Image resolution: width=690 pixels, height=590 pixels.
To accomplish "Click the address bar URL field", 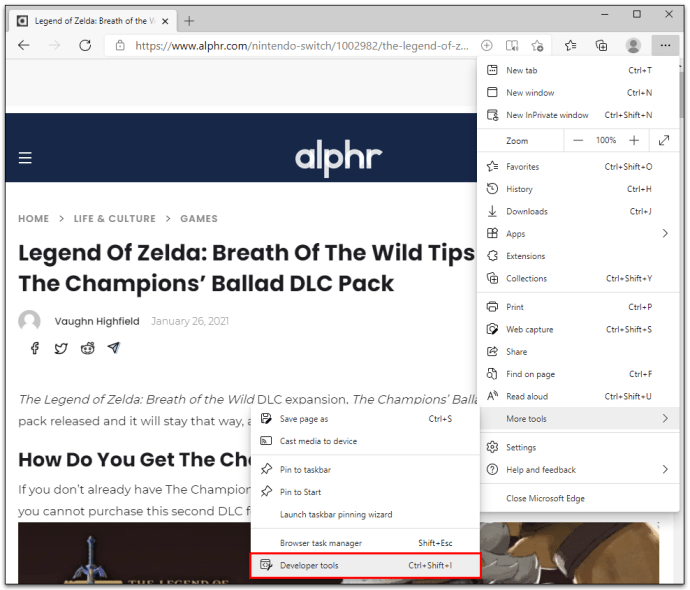I will (x=301, y=46).
